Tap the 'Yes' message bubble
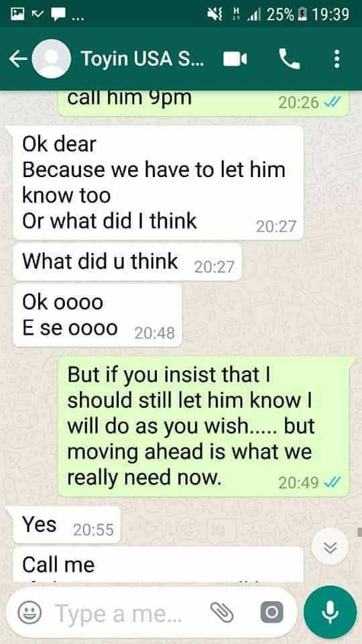Viewport: 362px width, 644px height. 67,525
